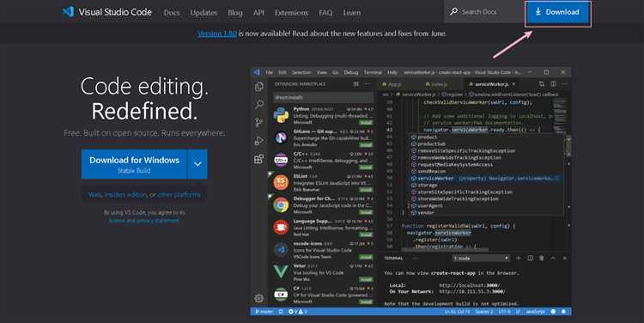Click the Search Docs input field

[484, 12]
